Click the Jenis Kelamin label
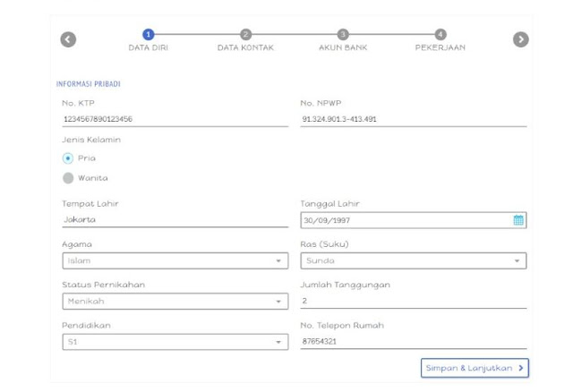 pos(91,140)
